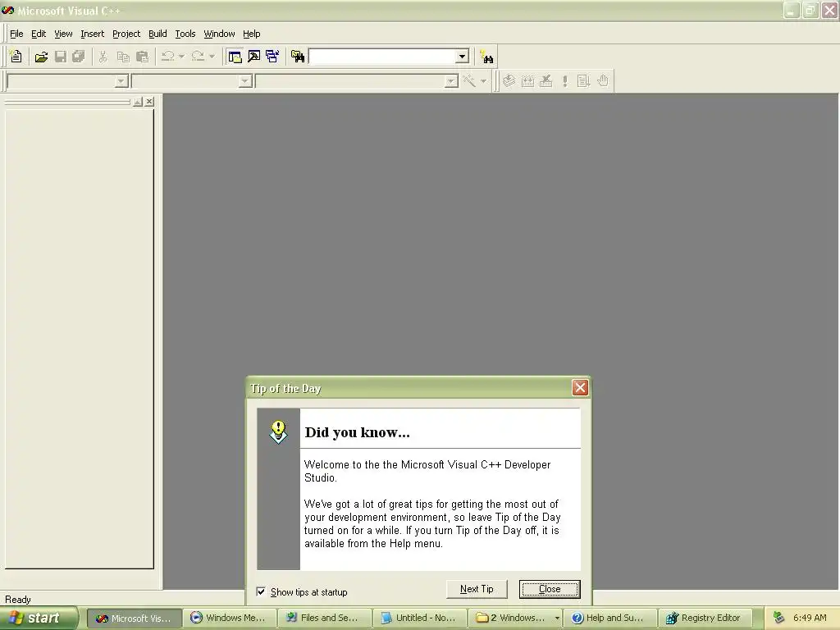Click the Cut scissors icon

103,57
